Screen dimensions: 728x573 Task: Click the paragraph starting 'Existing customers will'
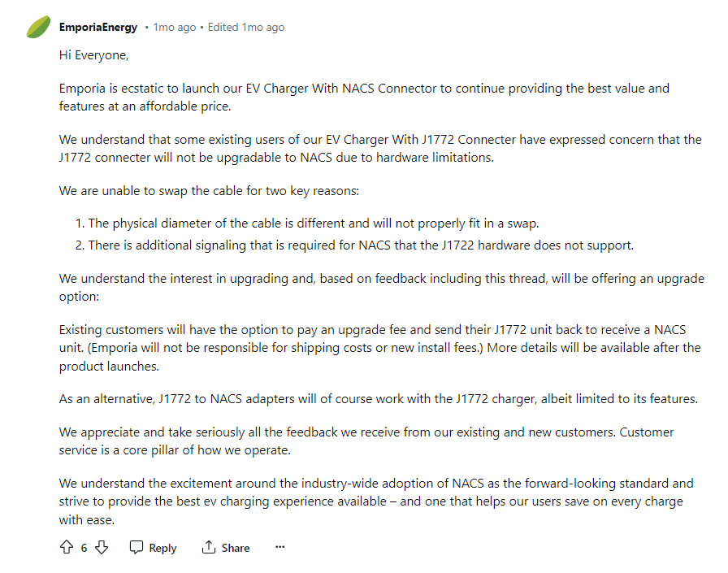379,348
